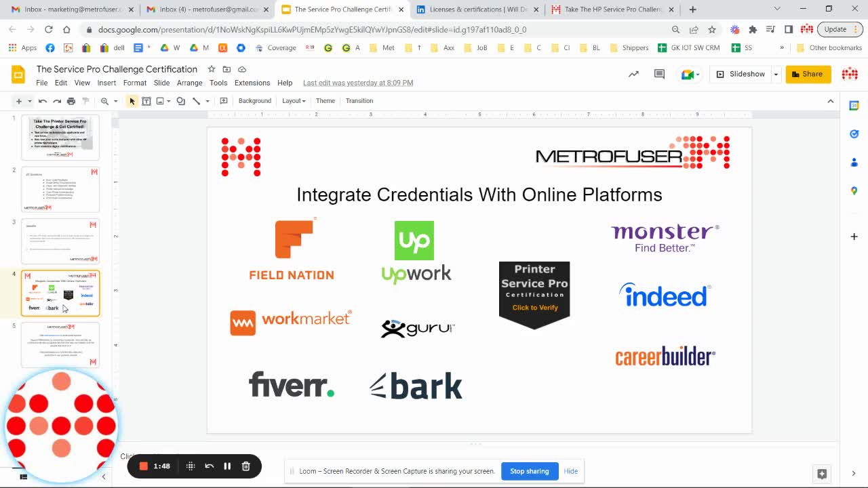Open the Extensions menu

click(x=252, y=83)
